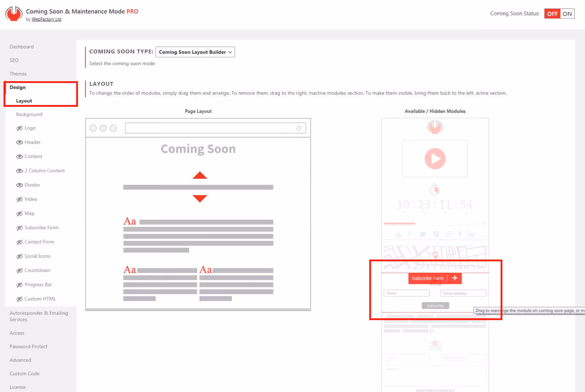Open the Advanced section

tap(20, 360)
